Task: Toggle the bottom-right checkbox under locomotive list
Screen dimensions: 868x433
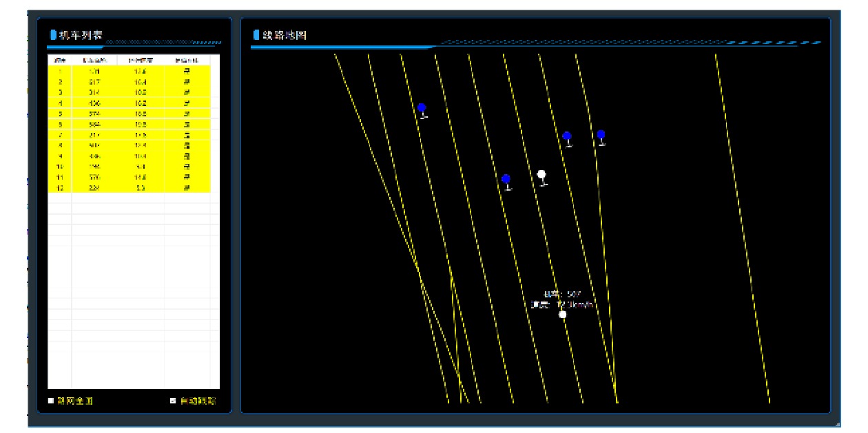Action: (x=174, y=401)
